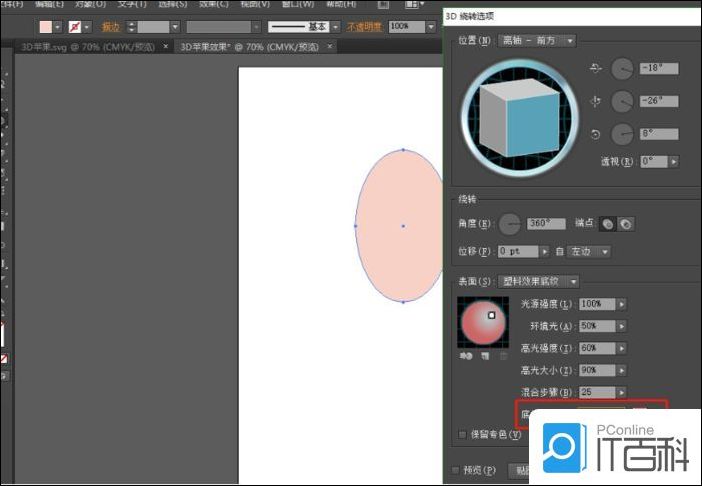
Task: Select the solid cap 端点 icon
Action: coord(607,224)
